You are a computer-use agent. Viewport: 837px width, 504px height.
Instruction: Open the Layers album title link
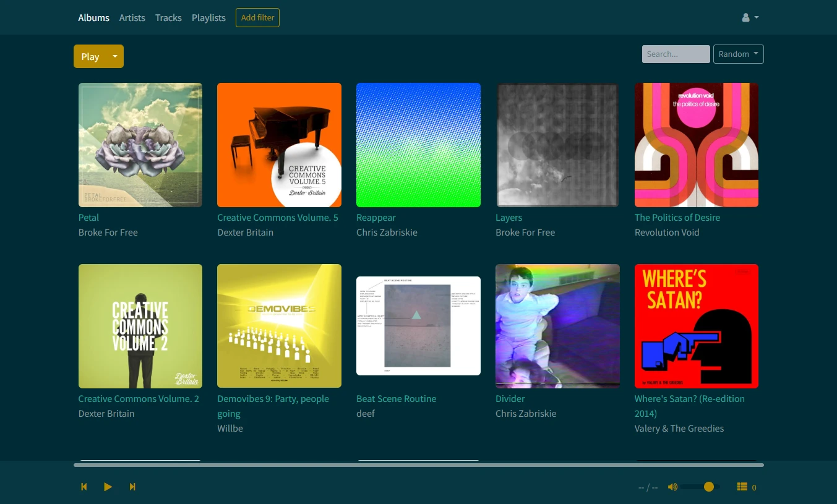509,218
